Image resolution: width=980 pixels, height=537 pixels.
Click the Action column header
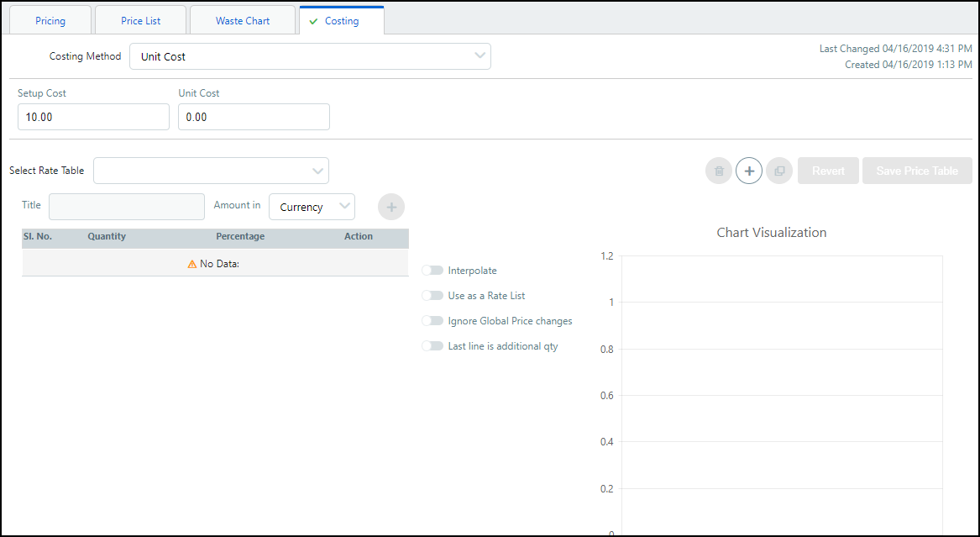point(358,236)
